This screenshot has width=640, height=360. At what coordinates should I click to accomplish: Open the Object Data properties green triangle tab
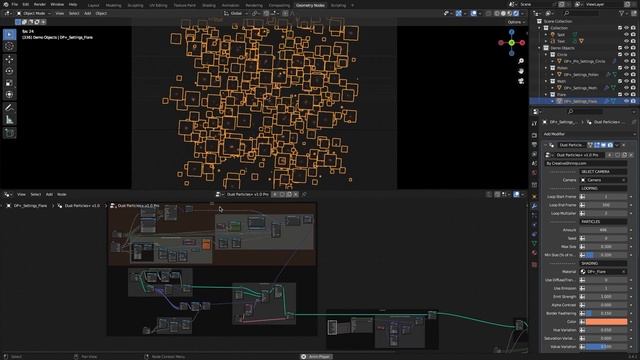[x=534, y=243]
